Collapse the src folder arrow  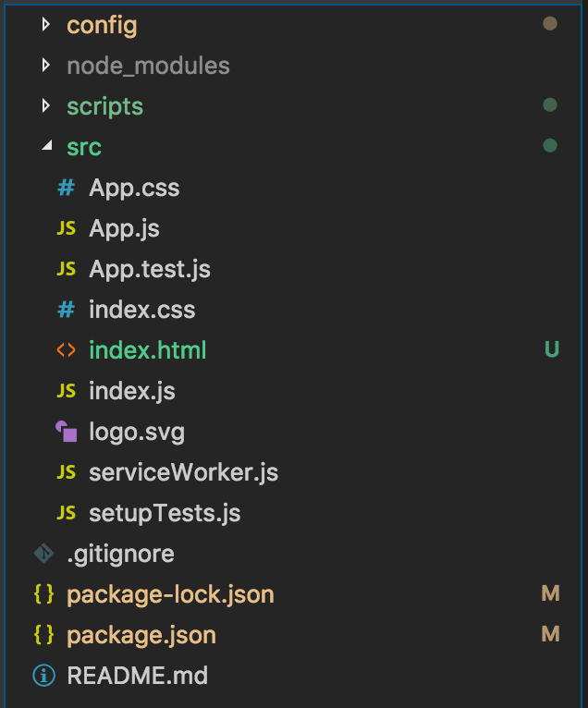pos(47,147)
